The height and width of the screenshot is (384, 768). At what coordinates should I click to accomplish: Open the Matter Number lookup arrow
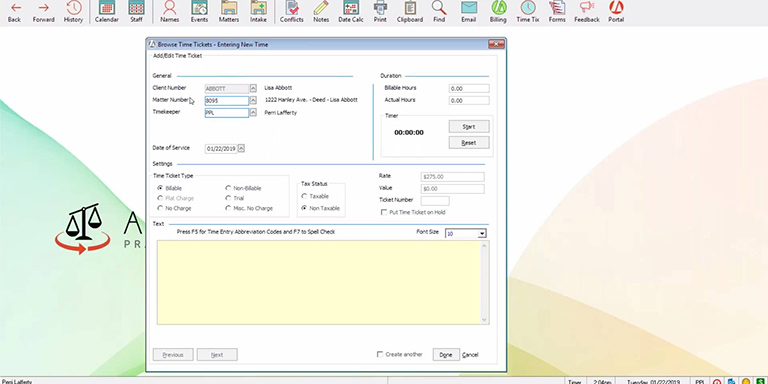click(253, 100)
